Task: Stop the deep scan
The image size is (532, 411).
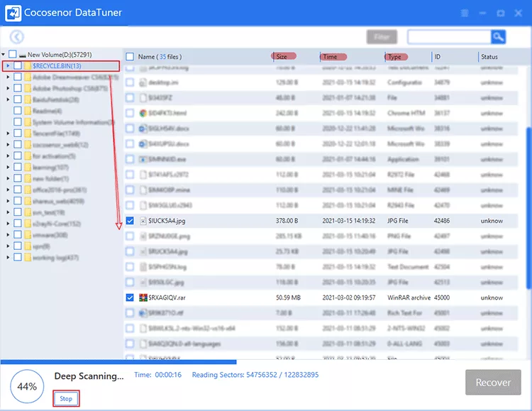Action: point(66,398)
